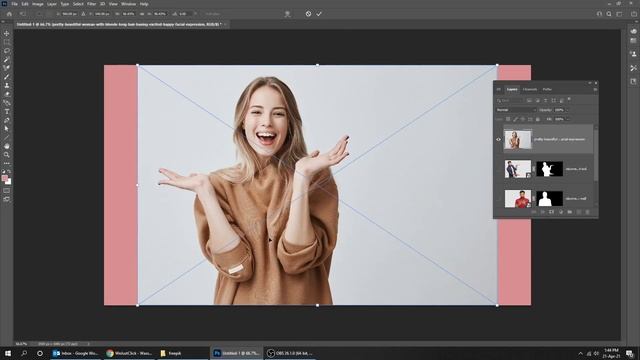Open the status bar info arrow
Screen dimensions: 640x360
point(88,344)
